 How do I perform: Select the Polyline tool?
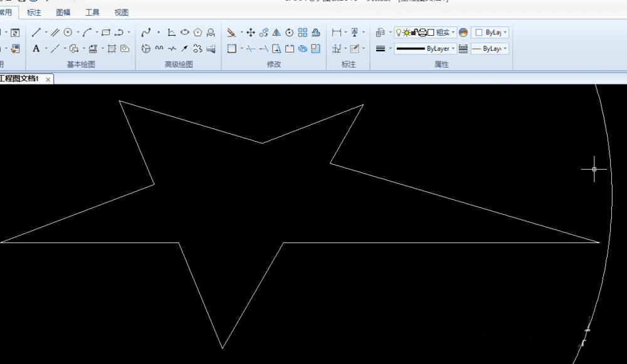[119, 33]
